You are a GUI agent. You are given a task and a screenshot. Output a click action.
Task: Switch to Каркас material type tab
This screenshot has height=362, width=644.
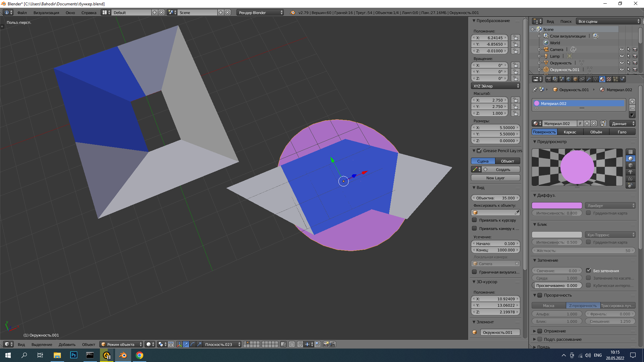click(x=570, y=132)
